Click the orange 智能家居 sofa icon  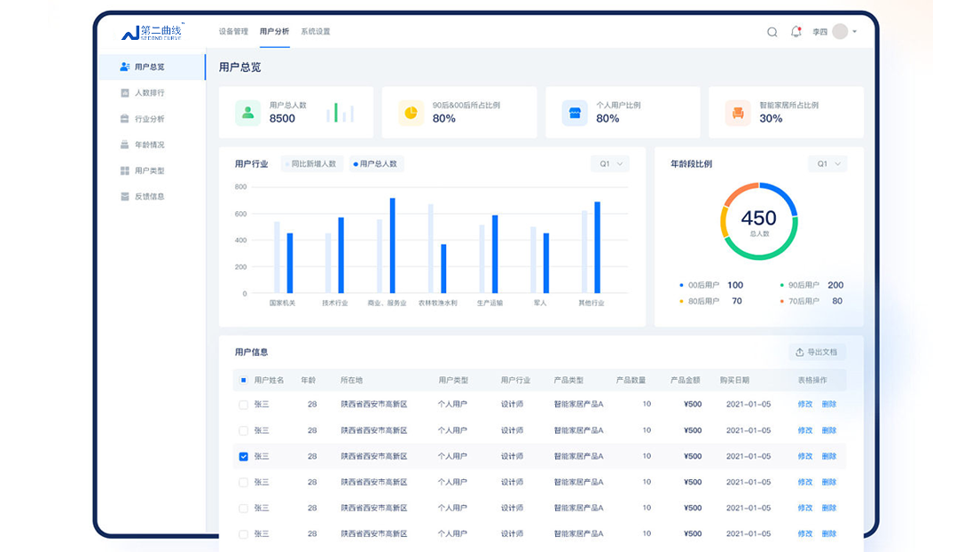coord(738,113)
